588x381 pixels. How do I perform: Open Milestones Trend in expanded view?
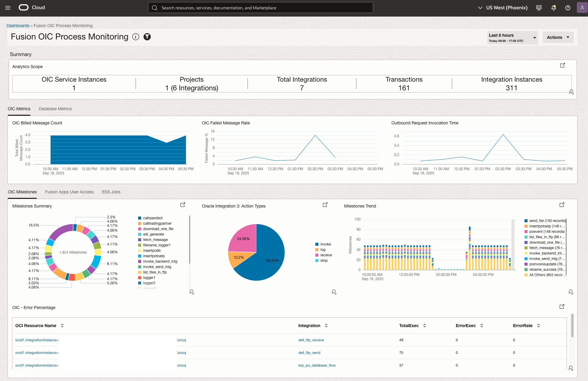(562, 205)
